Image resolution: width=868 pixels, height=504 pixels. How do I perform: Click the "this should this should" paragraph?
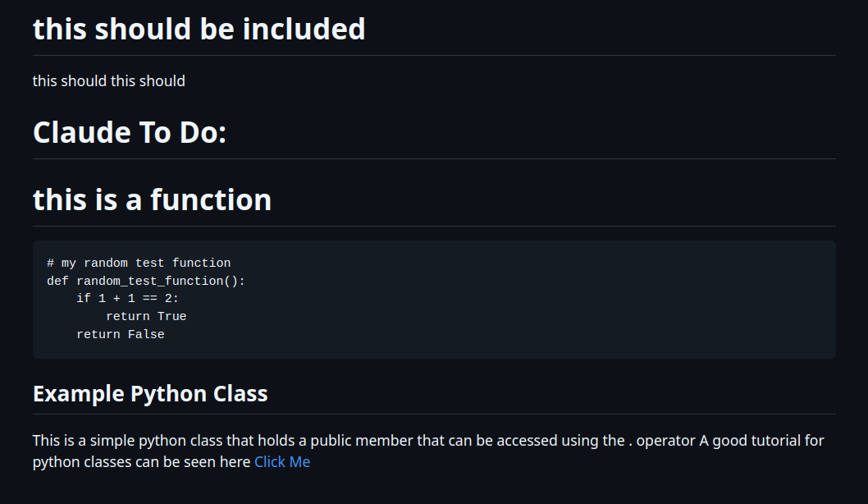[x=109, y=81]
